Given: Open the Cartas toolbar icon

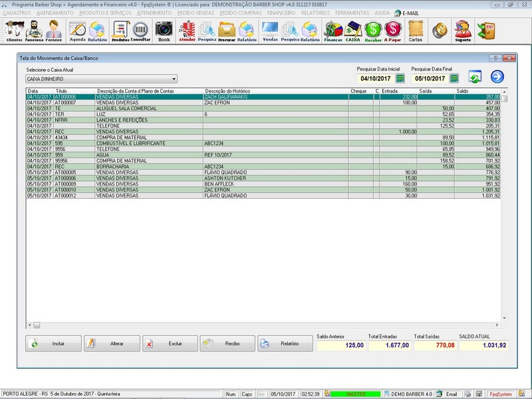Looking at the screenshot, I should tap(415, 31).
